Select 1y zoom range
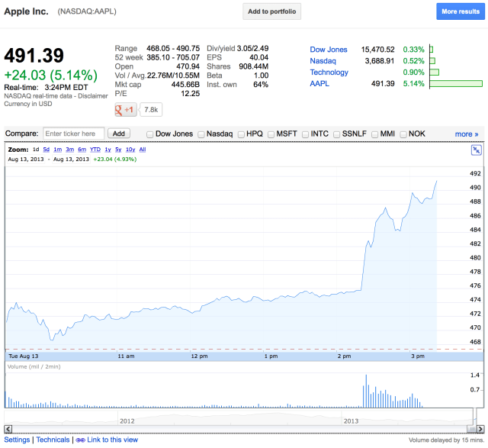Screen dimensions: 488x448 coord(108,150)
